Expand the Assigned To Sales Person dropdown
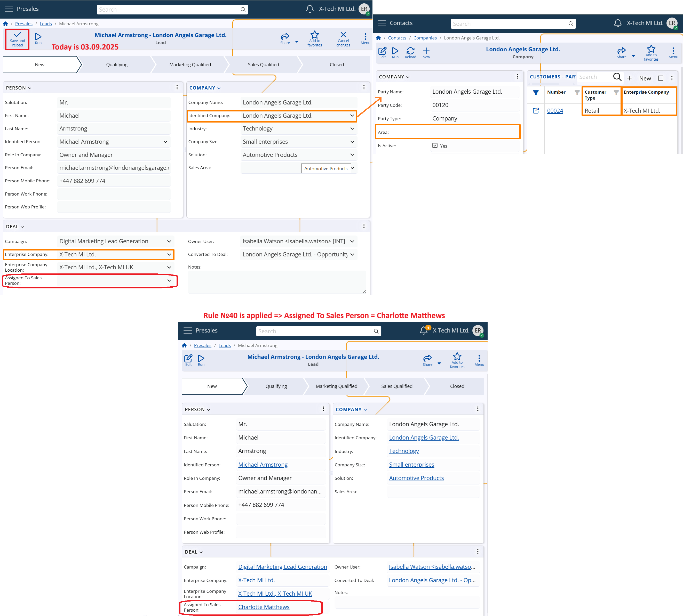Image resolution: width=683 pixels, height=616 pixels. (169, 281)
